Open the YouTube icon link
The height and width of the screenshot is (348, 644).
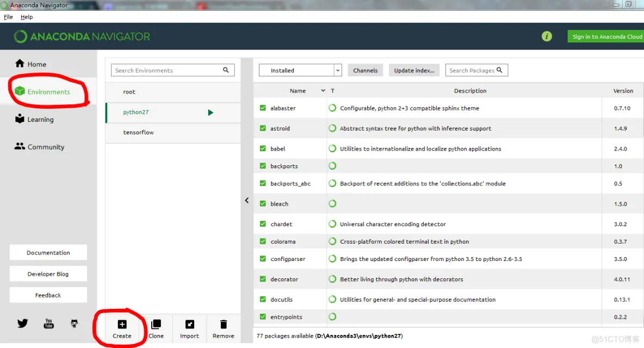tap(48, 324)
